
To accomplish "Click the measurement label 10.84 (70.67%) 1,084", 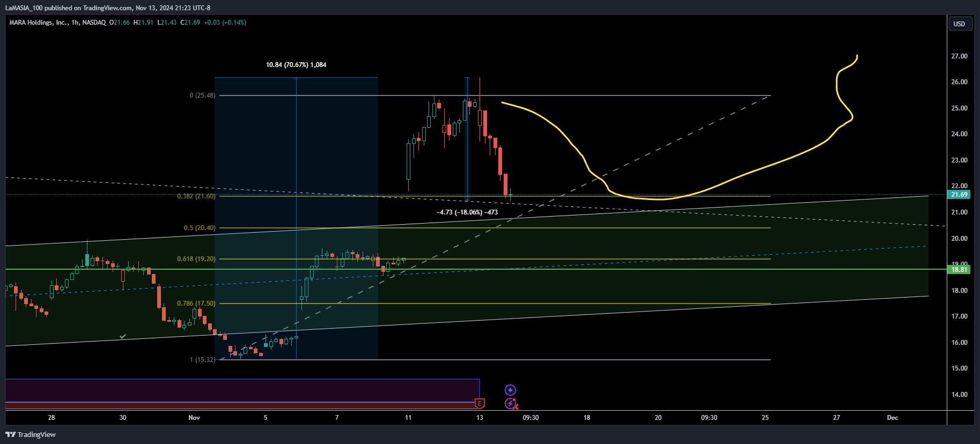I will tap(296, 65).
